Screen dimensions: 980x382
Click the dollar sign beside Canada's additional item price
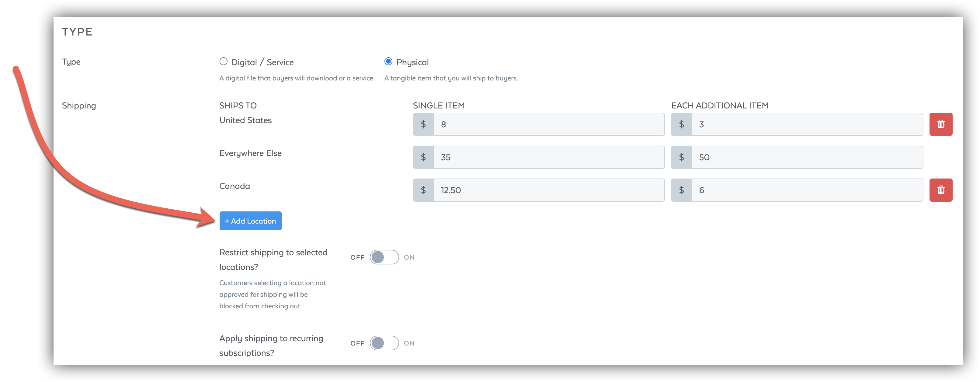click(681, 190)
